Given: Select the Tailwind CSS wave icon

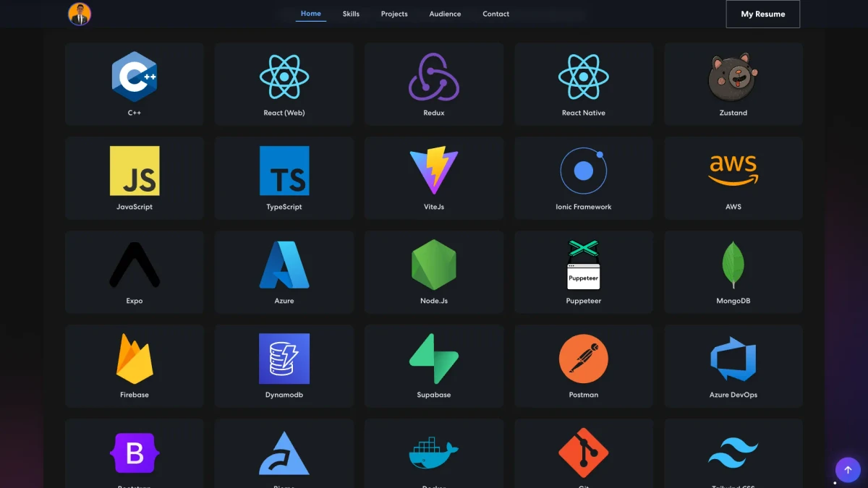Looking at the screenshot, I should point(733,453).
